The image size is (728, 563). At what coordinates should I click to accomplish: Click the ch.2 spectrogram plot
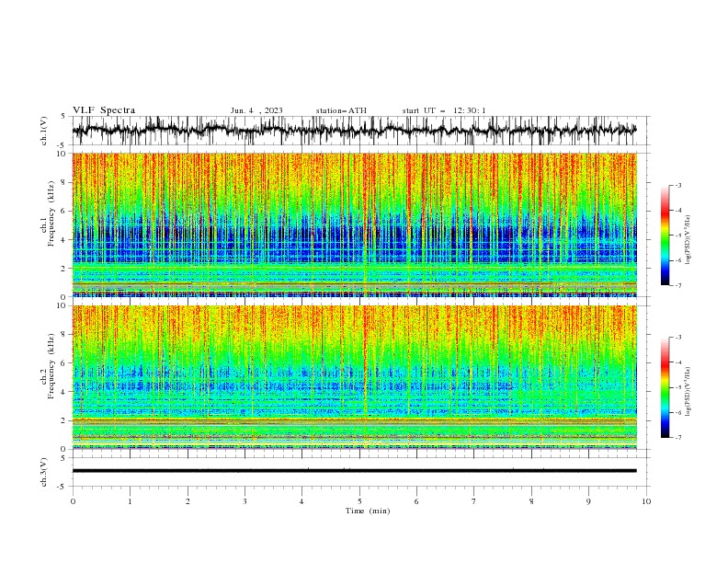tap(354, 377)
